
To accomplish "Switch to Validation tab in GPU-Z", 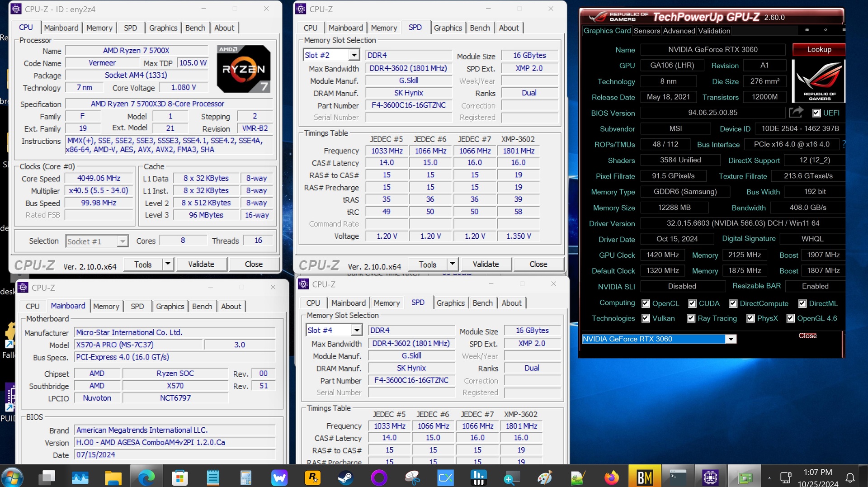I will (x=714, y=31).
